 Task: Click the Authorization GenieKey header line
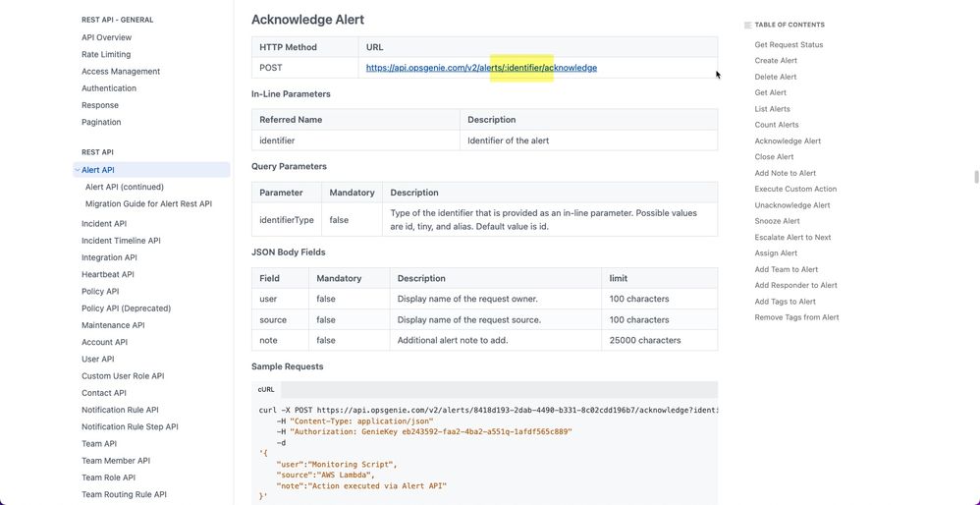tap(424, 432)
